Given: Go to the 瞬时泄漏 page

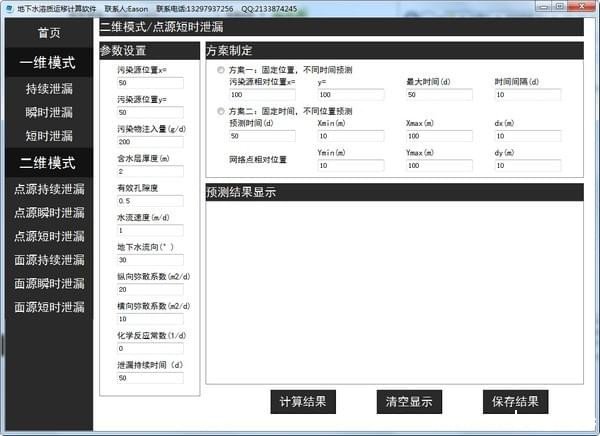Looking at the screenshot, I should click(x=49, y=112).
